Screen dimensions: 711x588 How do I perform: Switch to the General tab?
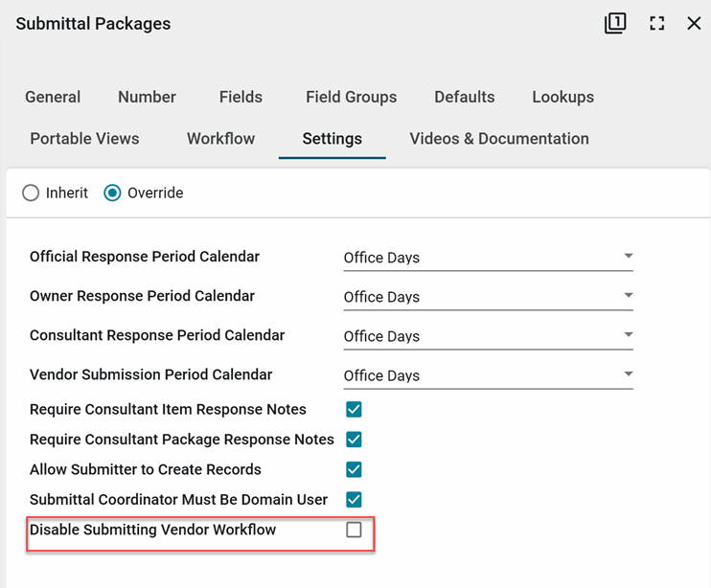(53, 97)
